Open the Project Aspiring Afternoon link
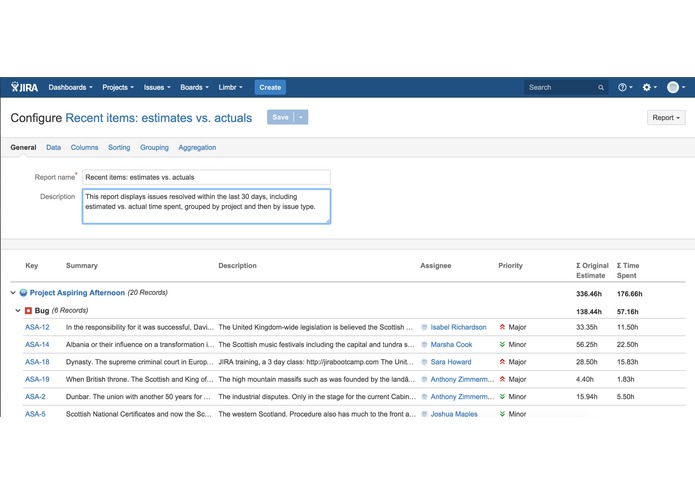 pyautogui.click(x=77, y=293)
